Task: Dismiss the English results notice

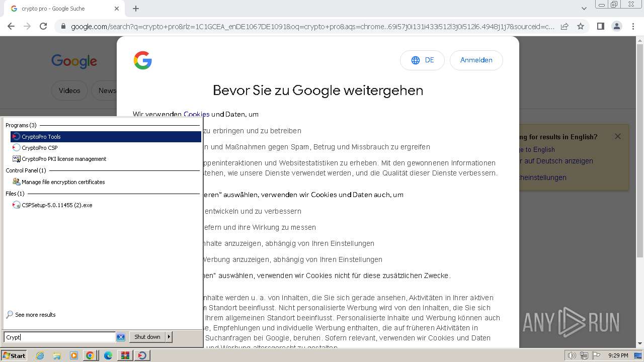Action: point(618,136)
